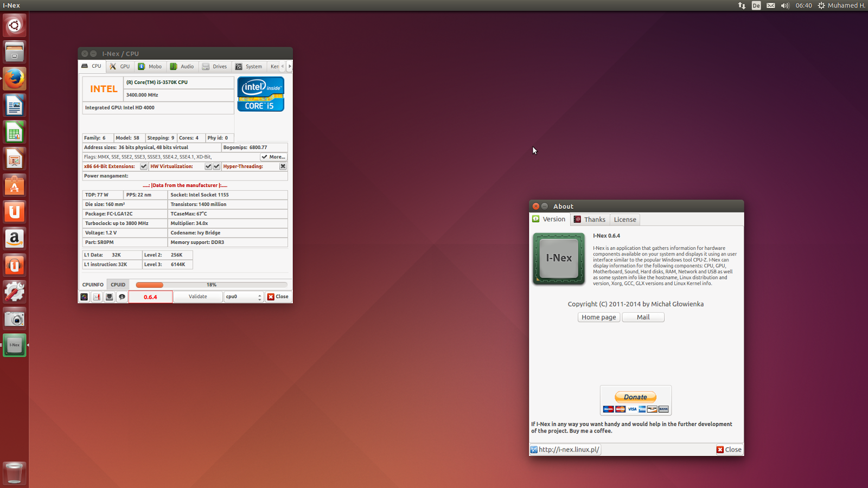Click Close button in About dialog
This screenshot has width=868, height=488.
click(x=729, y=450)
